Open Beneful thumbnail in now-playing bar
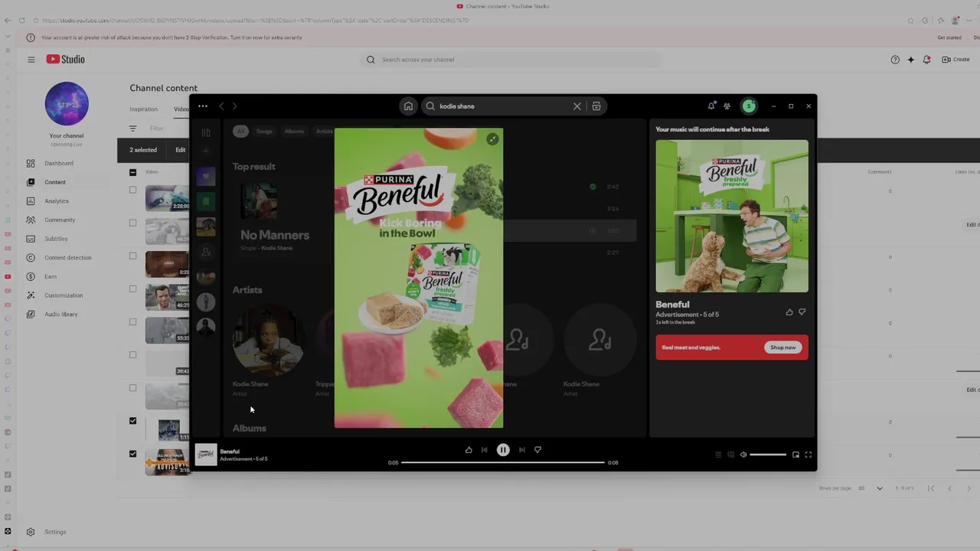The height and width of the screenshot is (551, 980). click(206, 455)
